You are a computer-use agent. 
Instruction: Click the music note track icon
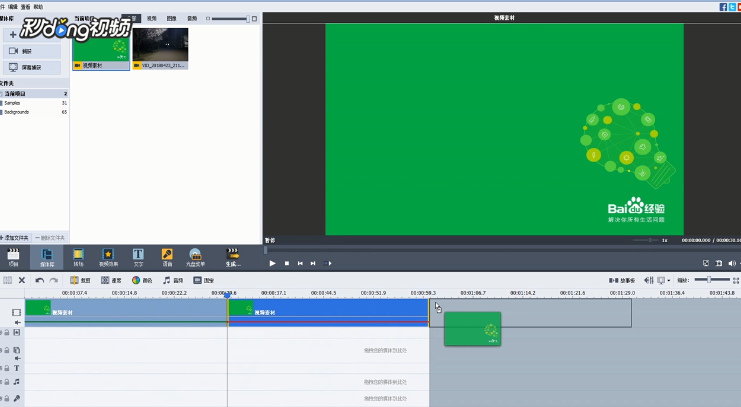pos(17,382)
